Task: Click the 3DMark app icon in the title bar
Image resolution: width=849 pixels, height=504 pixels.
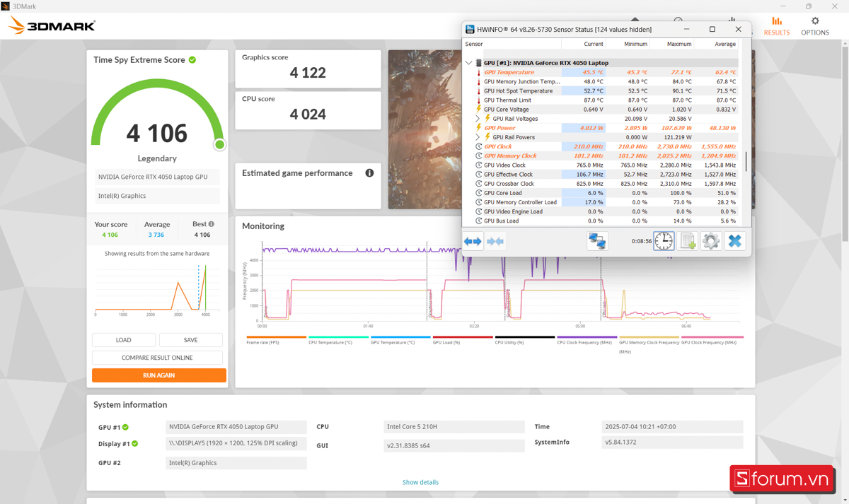Action: tap(6, 6)
